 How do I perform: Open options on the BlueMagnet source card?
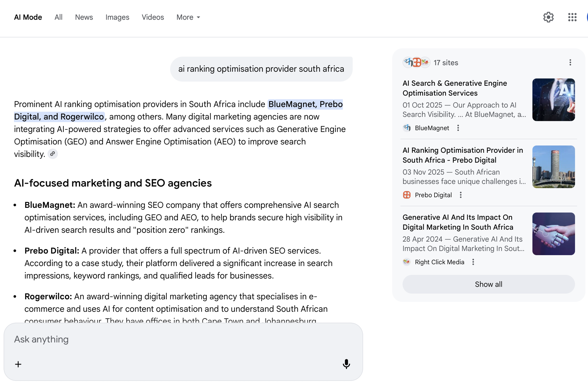click(458, 128)
